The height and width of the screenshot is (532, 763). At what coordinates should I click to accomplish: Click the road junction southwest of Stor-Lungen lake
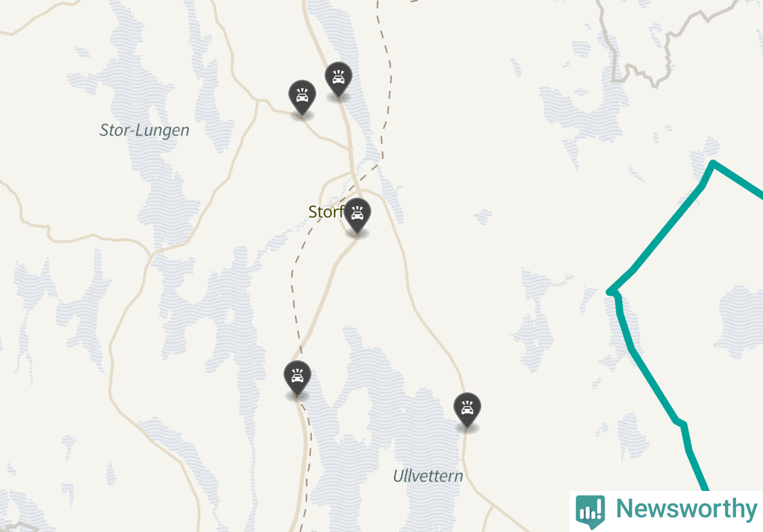click(151, 251)
